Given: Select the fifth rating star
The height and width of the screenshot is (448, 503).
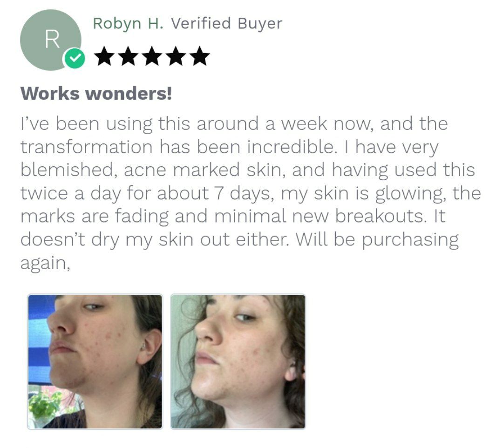Looking at the screenshot, I should pyautogui.click(x=200, y=56).
